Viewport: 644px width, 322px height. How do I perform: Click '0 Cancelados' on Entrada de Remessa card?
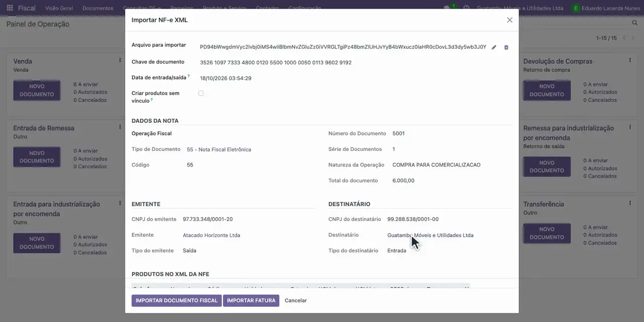(x=90, y=167)
